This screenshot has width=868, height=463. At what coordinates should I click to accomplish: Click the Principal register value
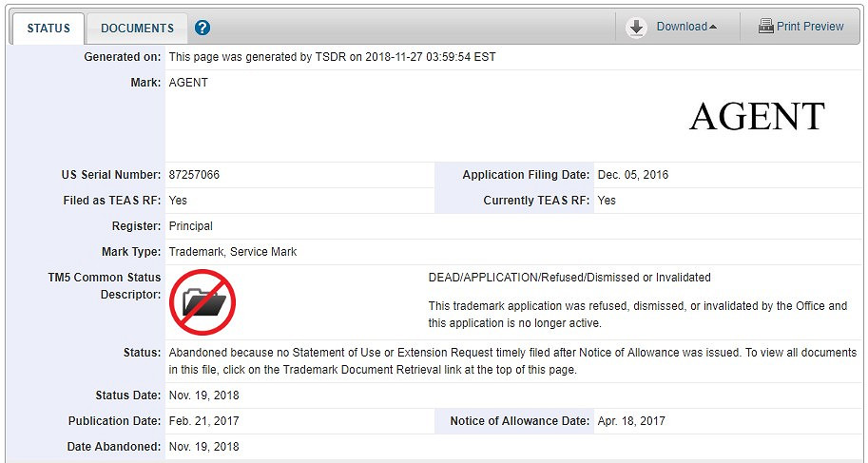[x=190, y=226]
